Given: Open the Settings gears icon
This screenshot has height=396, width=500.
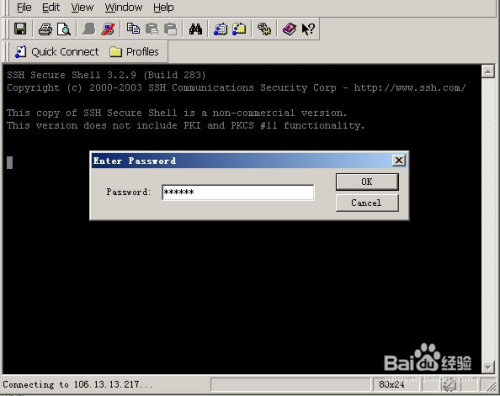Looking at the screenshot, I should pos(264,29).
